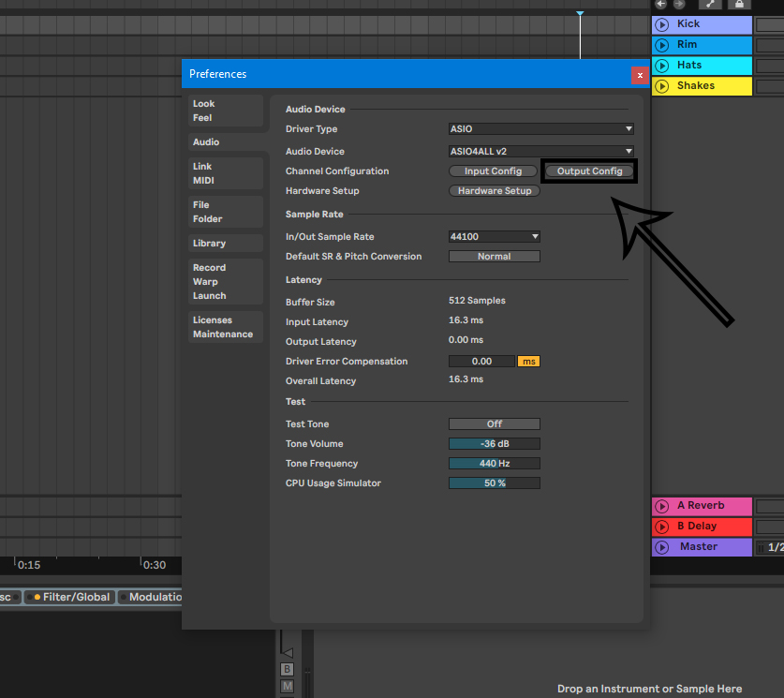
Task: Click the Overall Latency value 16.3 ms
Action: pyautogui.click(x=466, y=379)
